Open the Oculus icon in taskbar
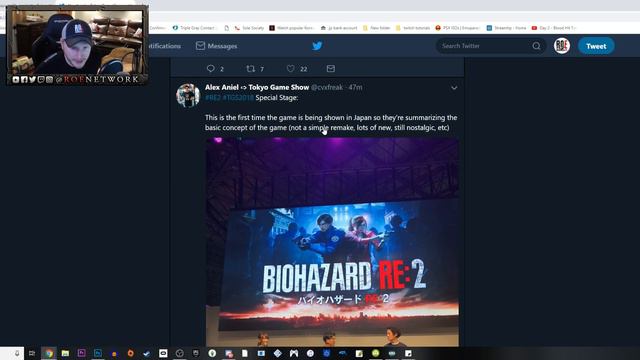This screenshot has width=640, height=360. (163, 353)
